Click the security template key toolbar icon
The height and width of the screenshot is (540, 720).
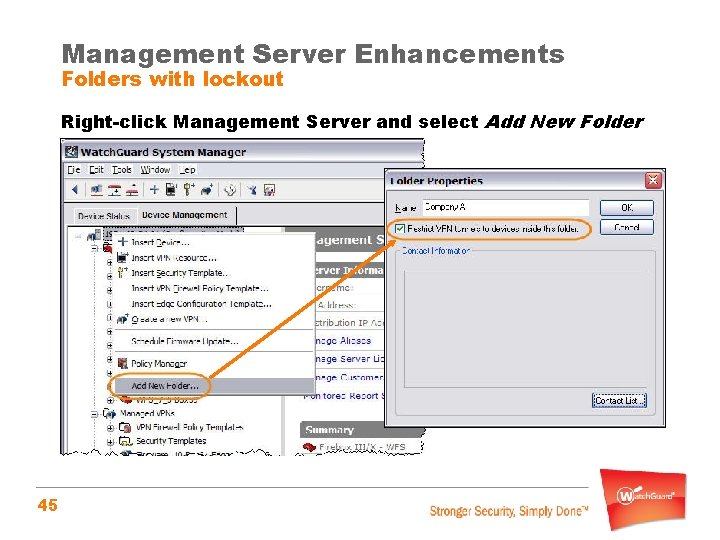(x=189, y=190)
